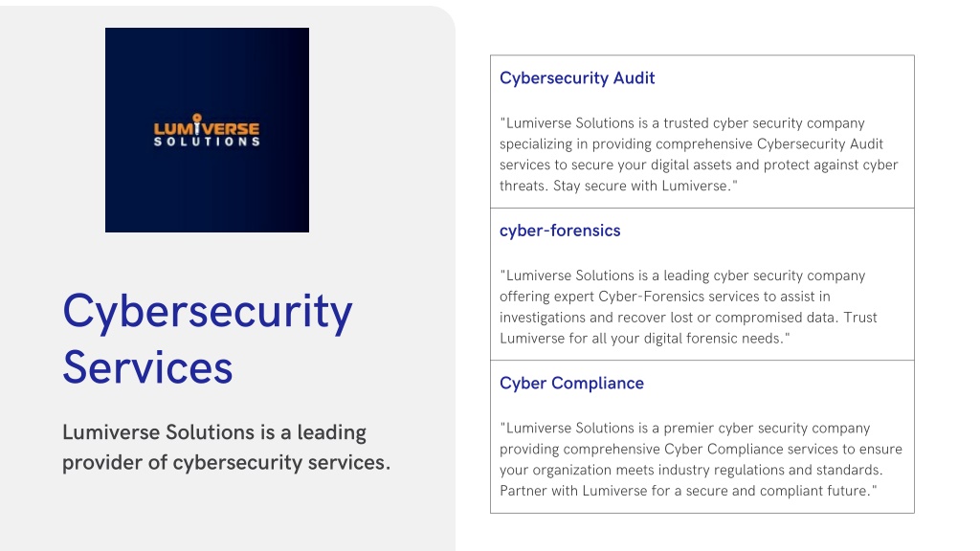Click the Lumiverse Solutions logo image
Viewport: 980px width, 551px height.
click(x=207, y=130)
